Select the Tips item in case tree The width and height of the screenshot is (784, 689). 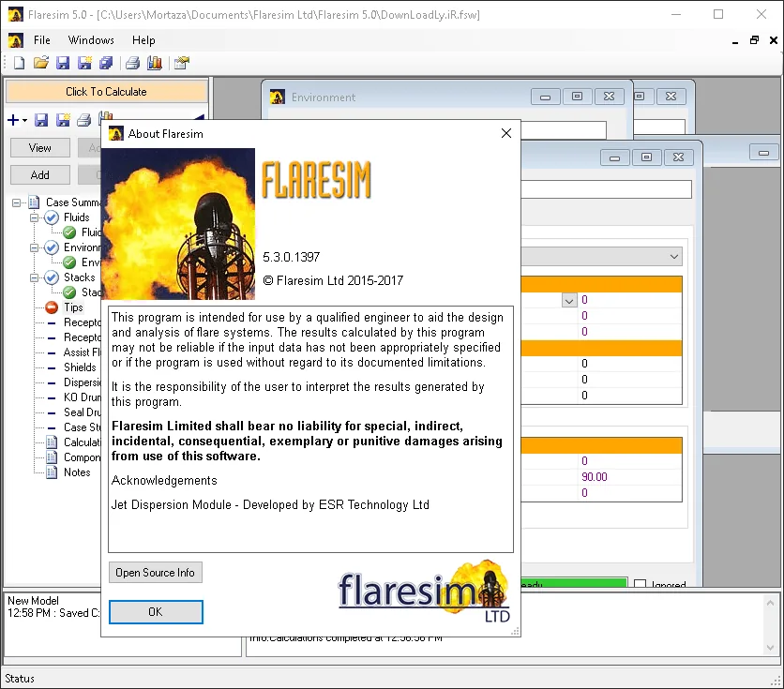pyautogui.click(x=73, y=307)
